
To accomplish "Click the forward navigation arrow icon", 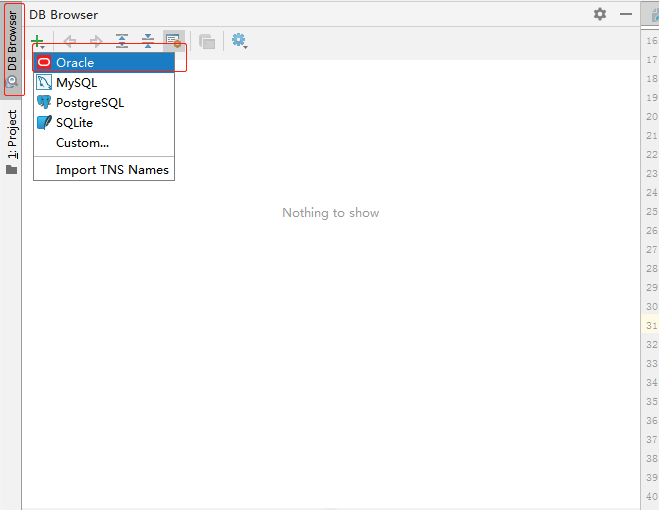I will (x=96, y=41).
